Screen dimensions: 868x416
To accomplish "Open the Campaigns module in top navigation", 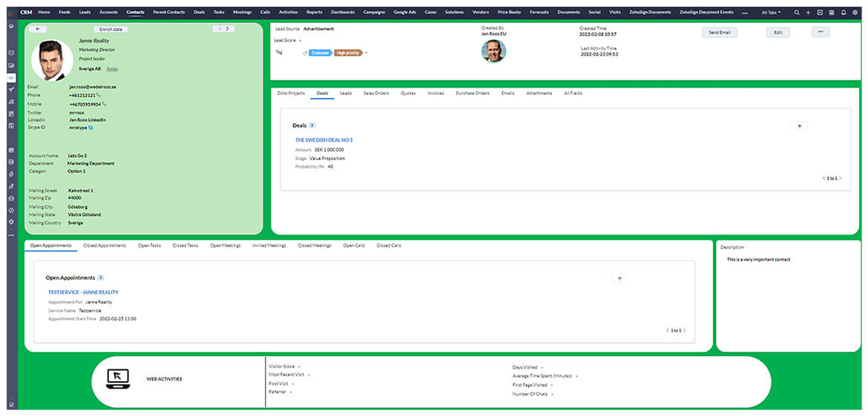I will 374,12.
